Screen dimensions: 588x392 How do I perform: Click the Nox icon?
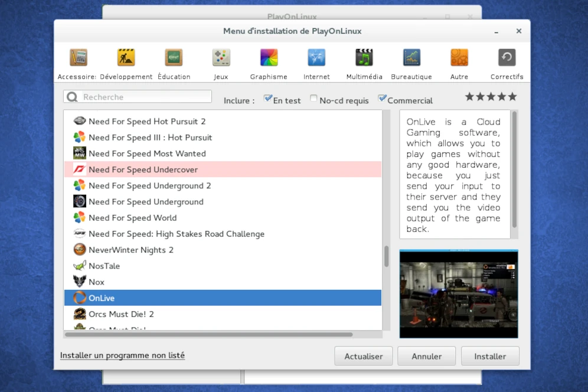pyautogui.click(x=80, y=282)
